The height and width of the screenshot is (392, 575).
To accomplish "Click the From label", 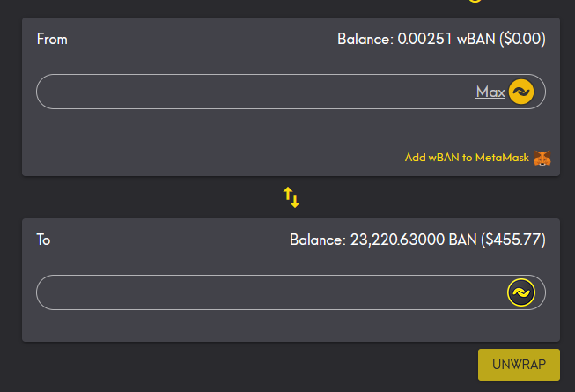I will [x=52, y=39].
